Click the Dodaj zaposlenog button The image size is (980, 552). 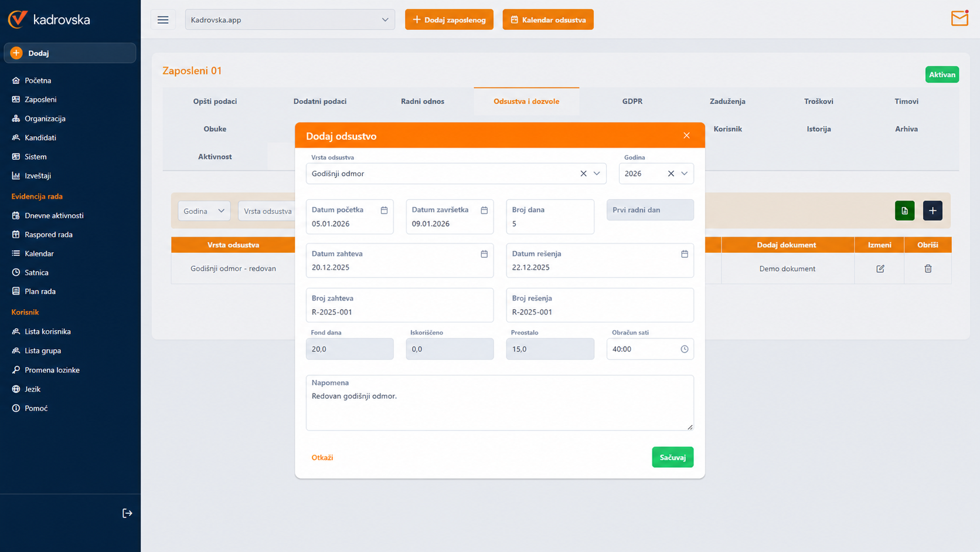[449, 20]
